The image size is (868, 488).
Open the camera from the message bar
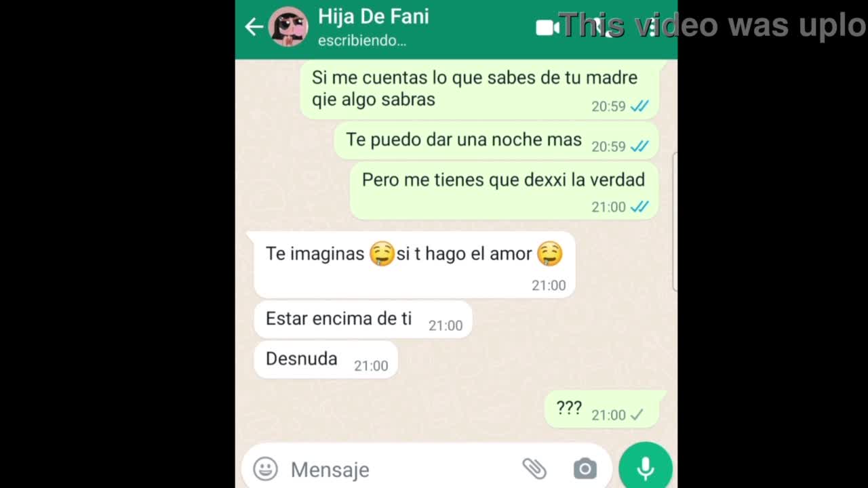click(585, 468)
